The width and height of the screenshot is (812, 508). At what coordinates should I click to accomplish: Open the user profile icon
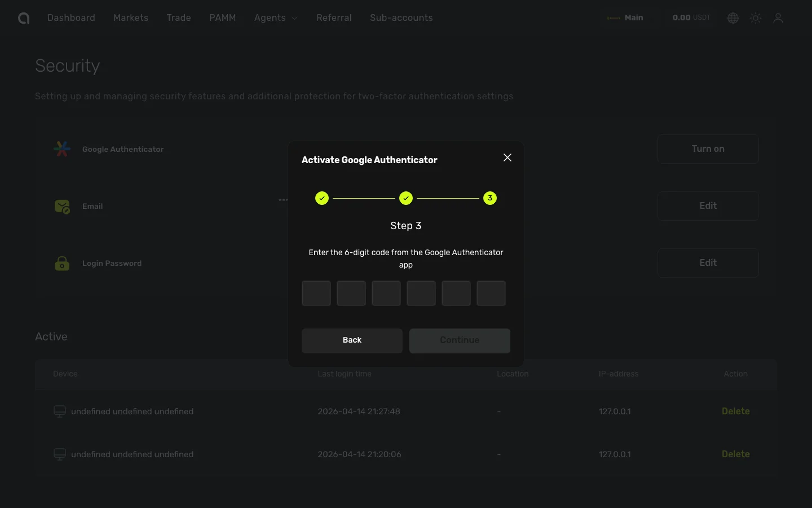coord(778,17)
